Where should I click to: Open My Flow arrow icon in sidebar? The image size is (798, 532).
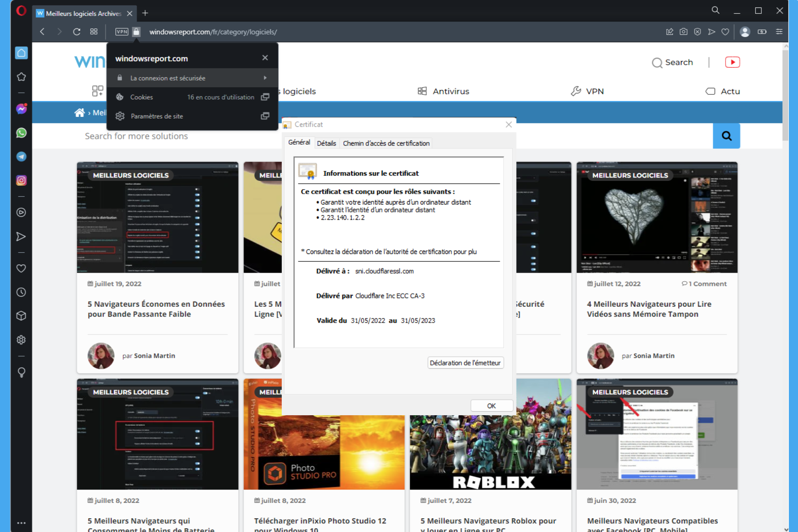tap(21, 236)
